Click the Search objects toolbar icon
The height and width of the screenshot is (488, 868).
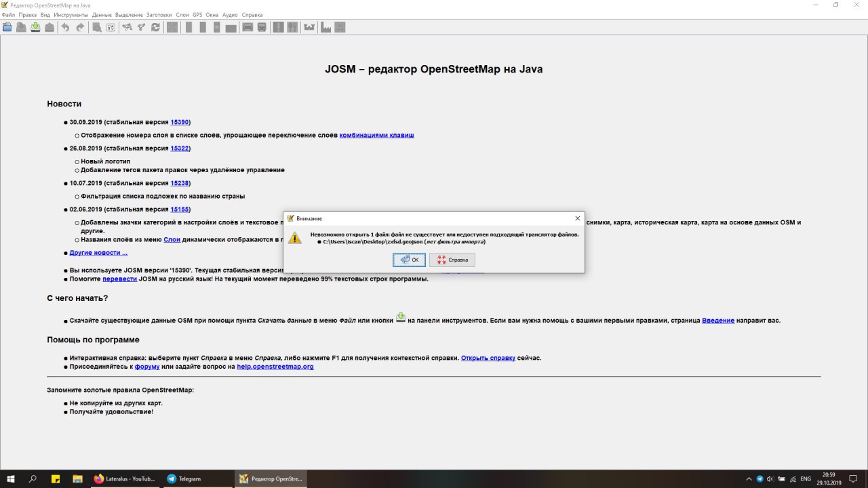point(96,27)
